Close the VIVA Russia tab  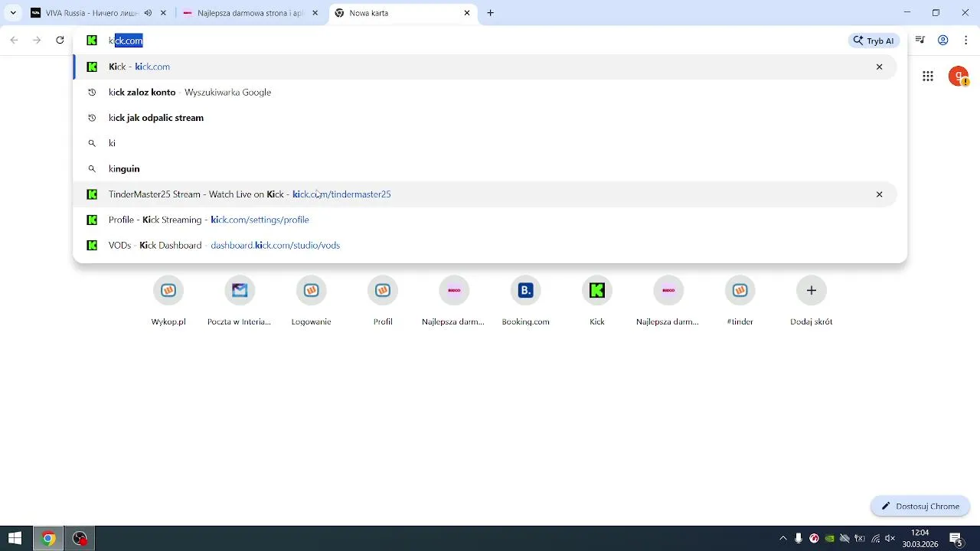[164, 13]
